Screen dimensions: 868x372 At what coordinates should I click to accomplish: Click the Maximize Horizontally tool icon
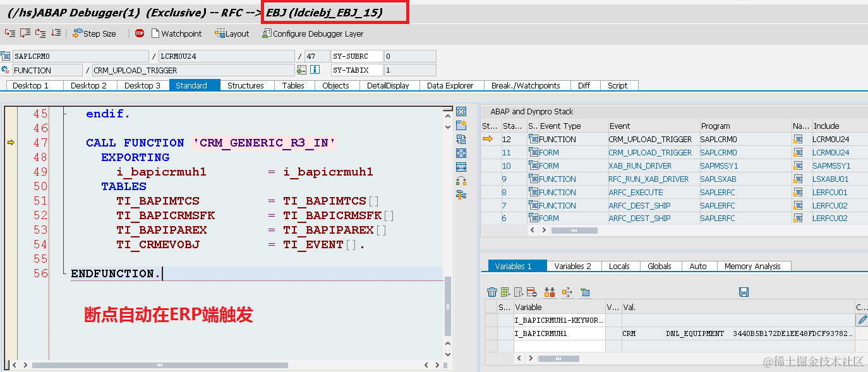(x=461, y=167)
